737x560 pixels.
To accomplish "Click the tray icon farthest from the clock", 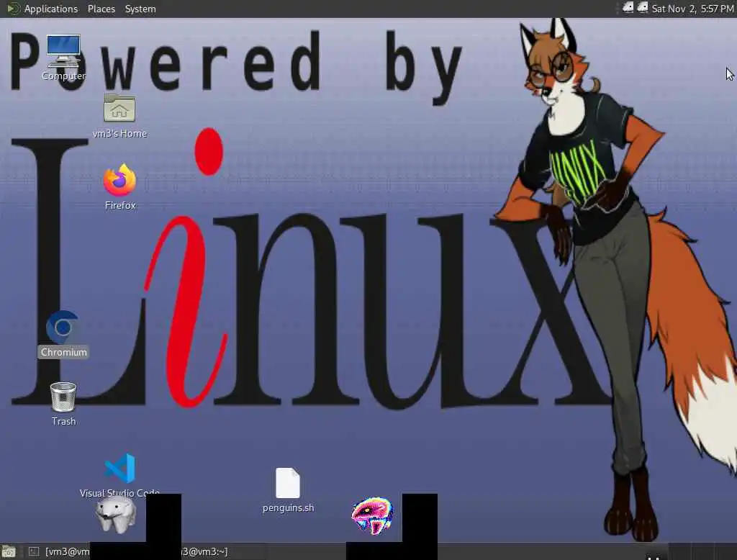I will (x=628, y=8).
